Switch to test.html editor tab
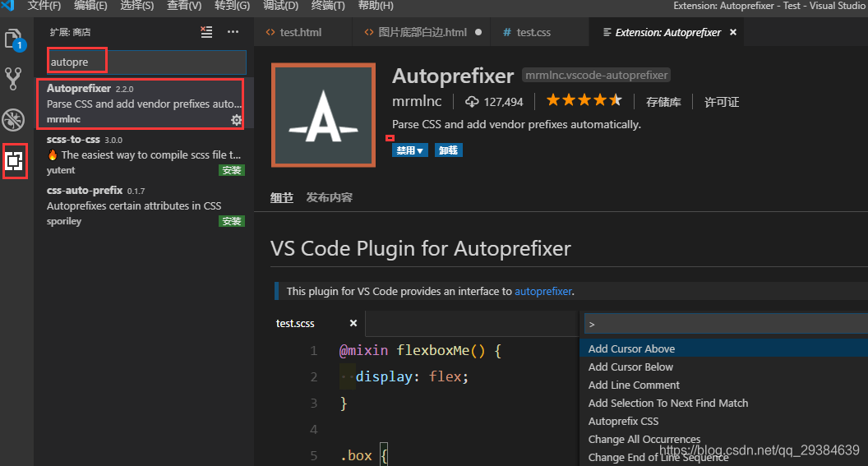Screen dimensions: 868x466 (x=302, y=32)
